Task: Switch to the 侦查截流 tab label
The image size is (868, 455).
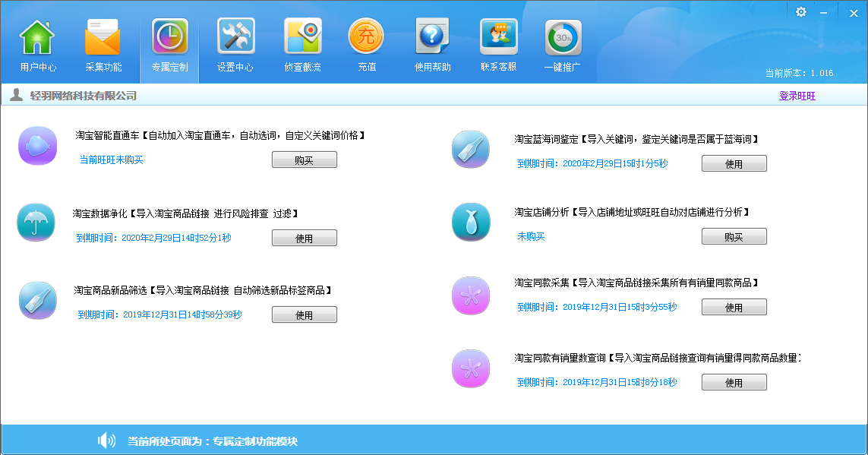Action: click(x=303, y=67)
